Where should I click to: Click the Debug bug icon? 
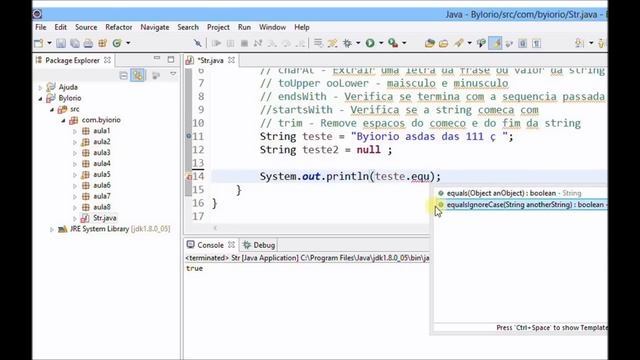point(347,43)
